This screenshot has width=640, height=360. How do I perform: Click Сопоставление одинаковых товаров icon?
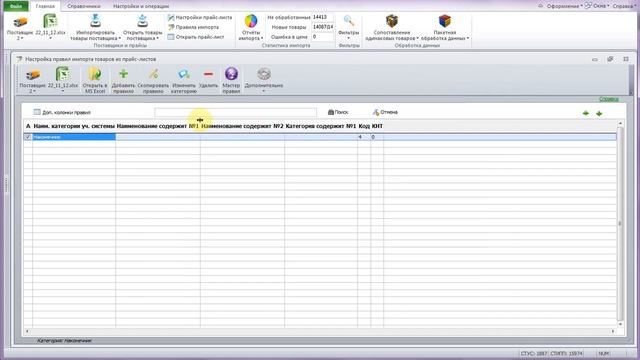coord(392,21)
